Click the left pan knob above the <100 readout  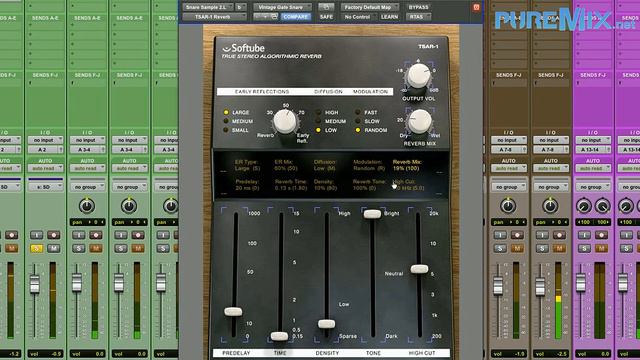pyautogui.click(x=584, y=206)
